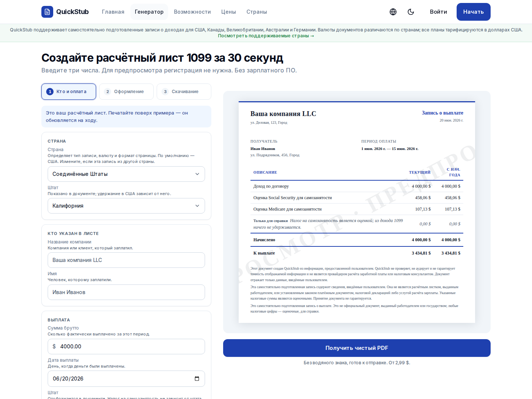The width and height of the screenshot is (532, 399).
Task: Click the ПОЛУЧАТЕЛЬ label in preview
Action: coord(264,141)
